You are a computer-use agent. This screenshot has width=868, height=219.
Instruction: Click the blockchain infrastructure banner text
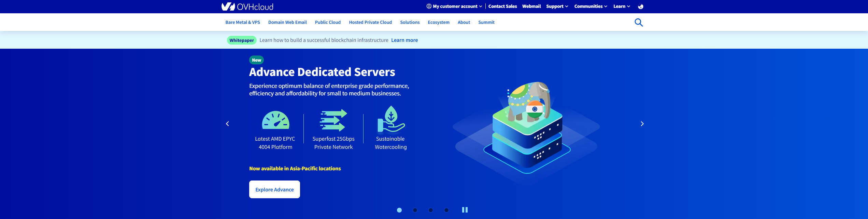coord(324,40)
